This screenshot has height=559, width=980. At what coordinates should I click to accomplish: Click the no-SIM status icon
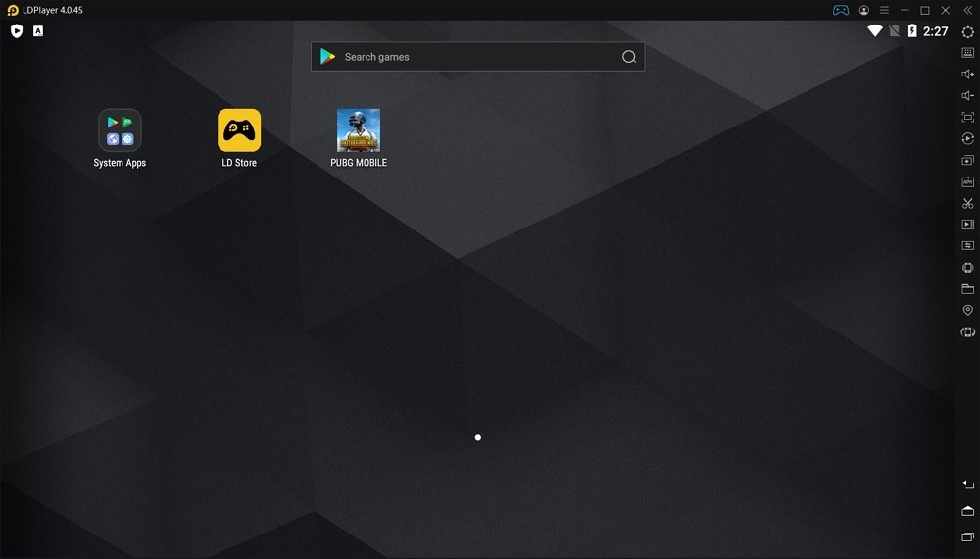tap(895, 31)
